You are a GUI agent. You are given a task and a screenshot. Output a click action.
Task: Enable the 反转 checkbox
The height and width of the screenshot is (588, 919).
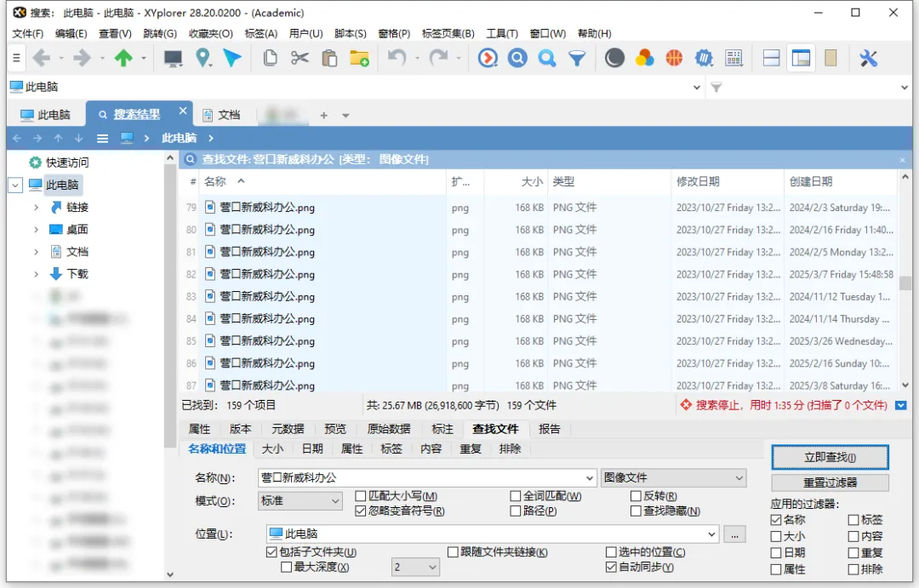(636, 496)
